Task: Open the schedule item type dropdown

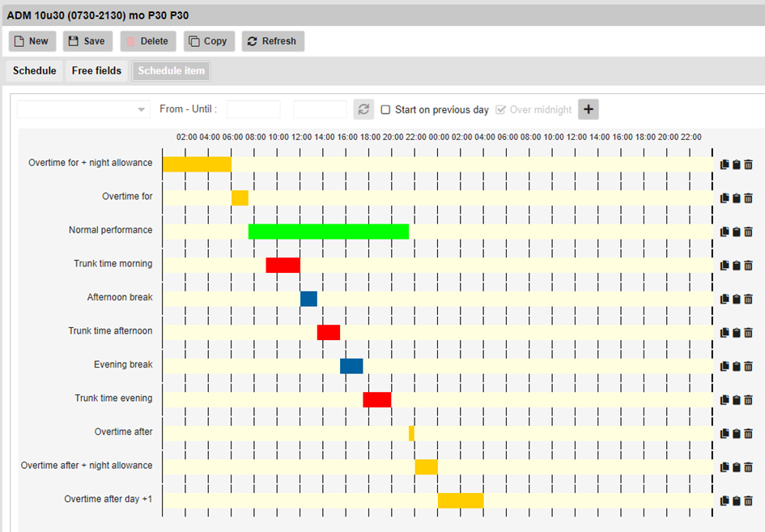Action: click(x=83, y=109)
